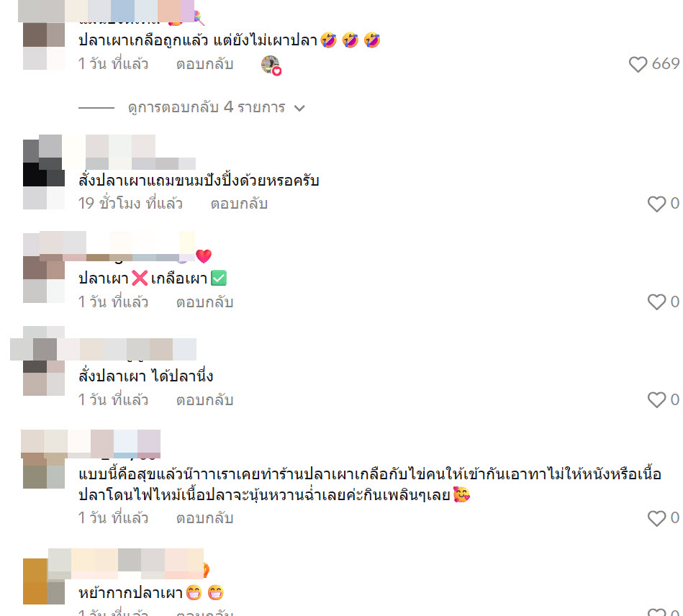The image size is (683, 616).
Task: Like the สั่งปลาเผา ได้ปลานึ่ง comment
Action: 656,400
